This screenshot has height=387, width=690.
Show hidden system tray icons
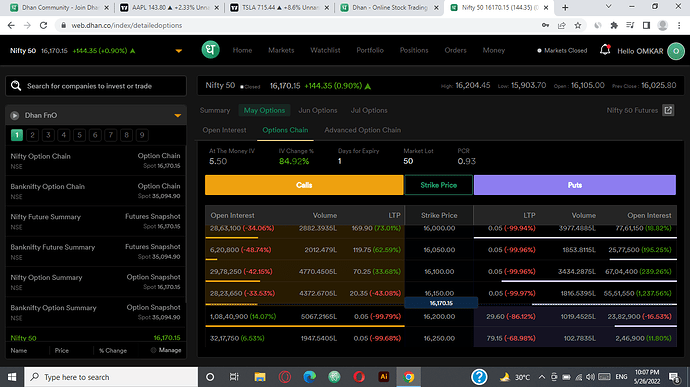tap(541, 377)
